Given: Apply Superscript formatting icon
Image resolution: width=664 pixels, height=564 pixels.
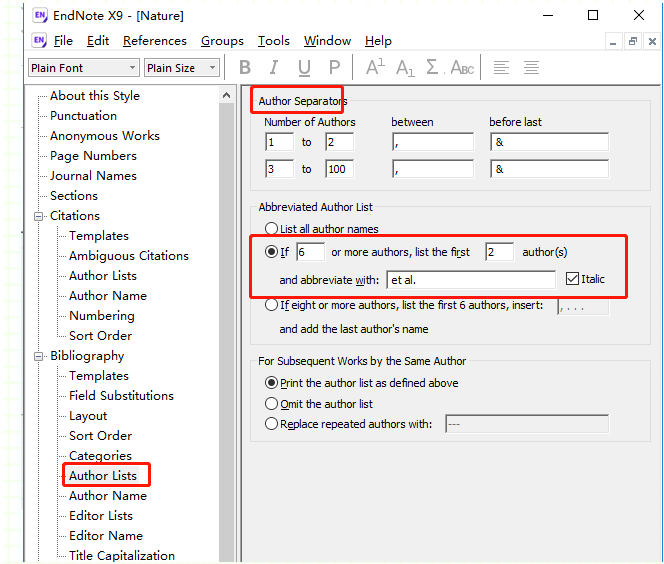Looking at the screenshot, I should pyautogui.click(x=375, y=67).
